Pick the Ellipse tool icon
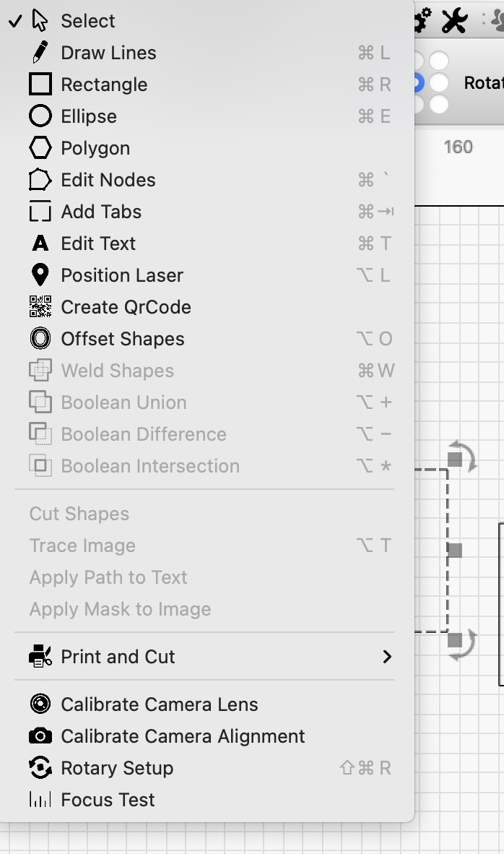The image size is (504, 854). pyautogui.click(x=40, y=116)
